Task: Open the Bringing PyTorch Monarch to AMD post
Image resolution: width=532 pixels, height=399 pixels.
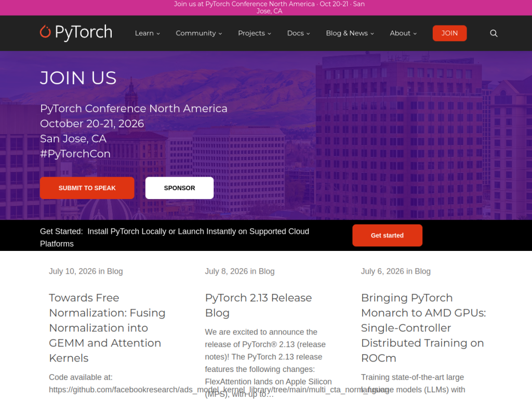Action: click(423, 328)
